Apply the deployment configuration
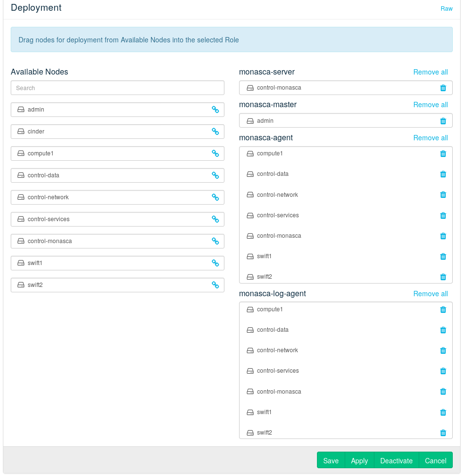This screenshot has height=476, width=463. (x=359, y=460)
